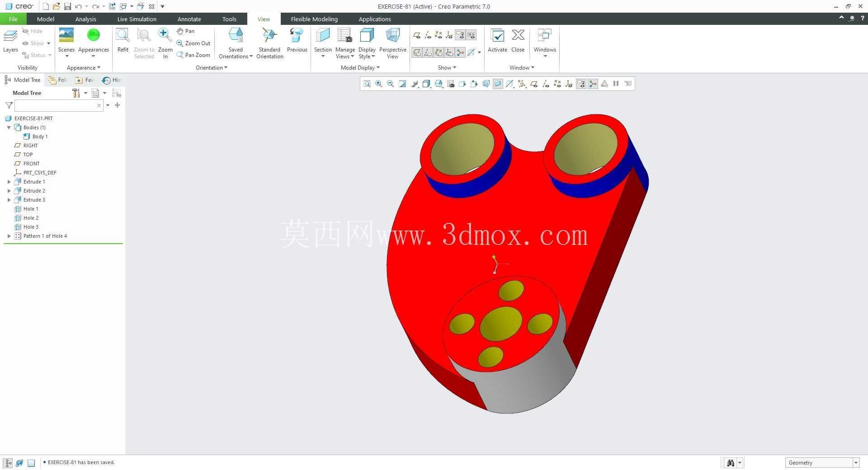Click zoom in icon in graphics toolbar

[x=379, y=84]
